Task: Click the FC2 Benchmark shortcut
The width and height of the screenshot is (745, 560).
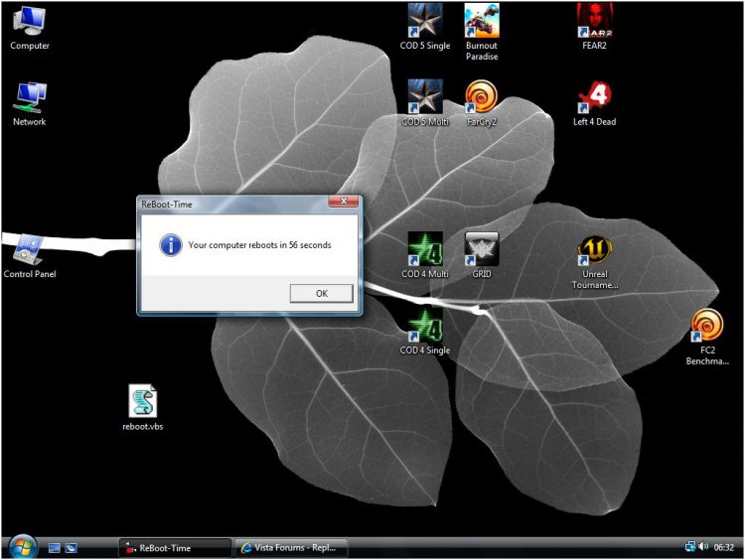Action: pyautogui.click(x=706, y=326)
